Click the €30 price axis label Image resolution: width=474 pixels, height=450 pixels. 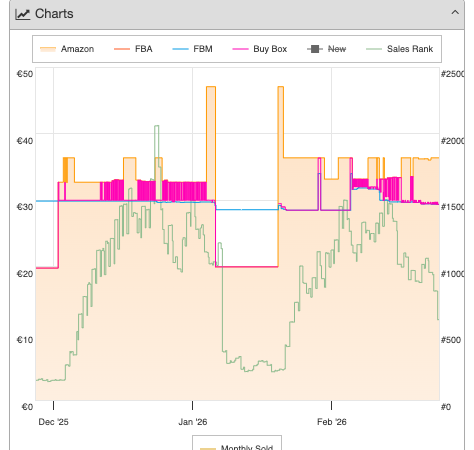coord(25,207)
